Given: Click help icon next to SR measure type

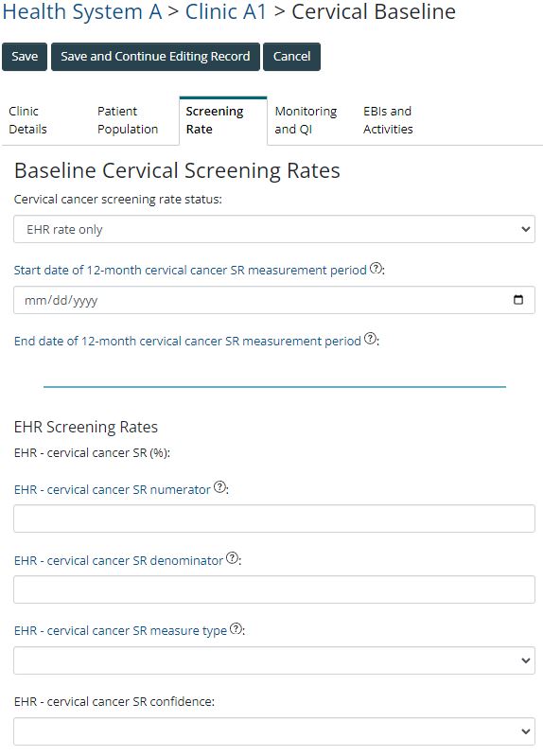Looking at the screenshot, I should tap(236, 628).
